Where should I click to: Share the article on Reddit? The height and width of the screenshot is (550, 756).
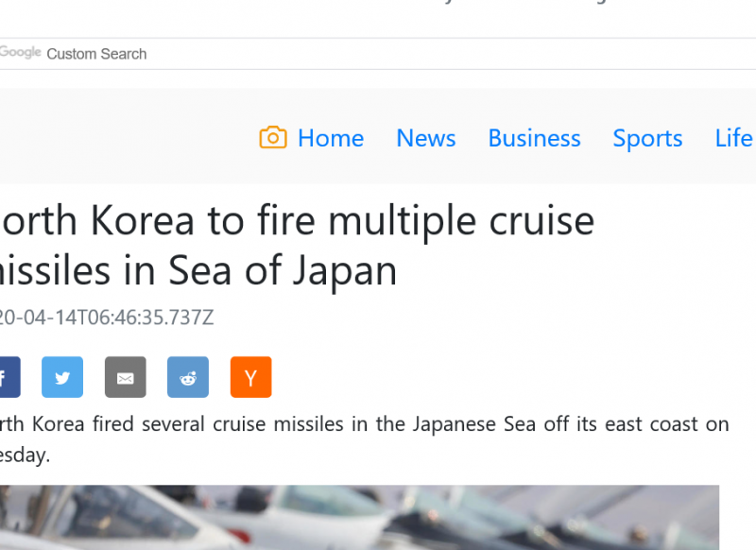pyautogui.click(x=188, y=377)
